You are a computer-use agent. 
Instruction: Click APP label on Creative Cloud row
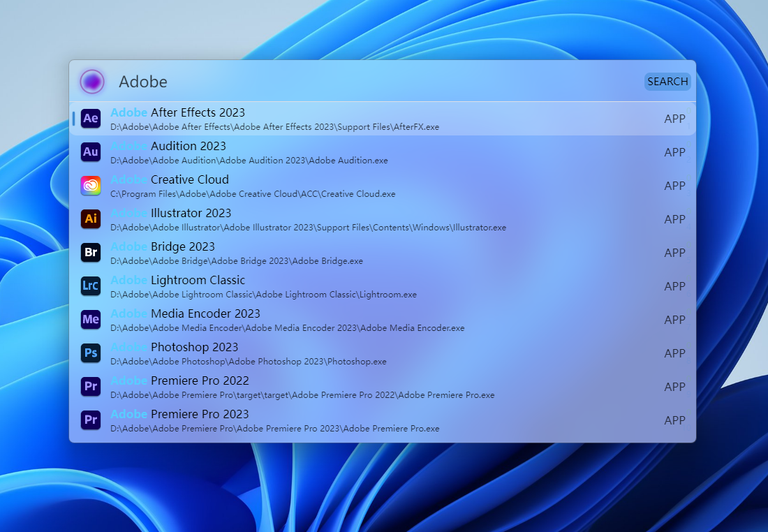674,186
